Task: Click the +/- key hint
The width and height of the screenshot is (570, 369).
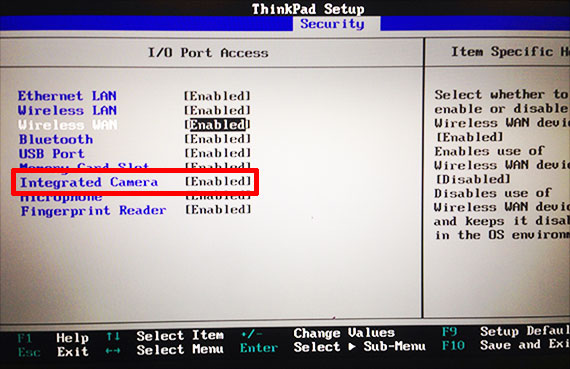Action: (252, 334)
